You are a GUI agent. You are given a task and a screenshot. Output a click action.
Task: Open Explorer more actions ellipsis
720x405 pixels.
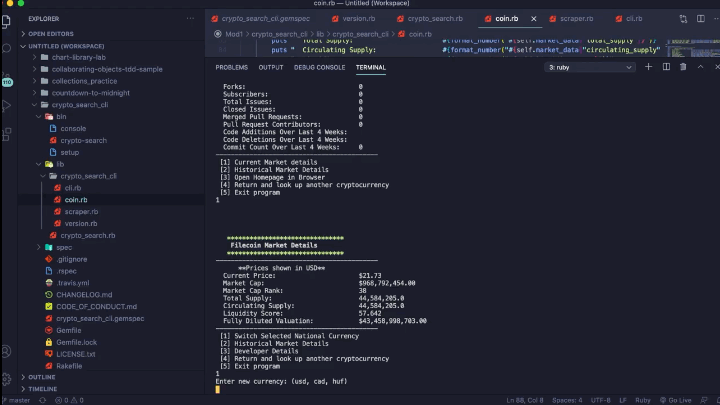[190, 18]
